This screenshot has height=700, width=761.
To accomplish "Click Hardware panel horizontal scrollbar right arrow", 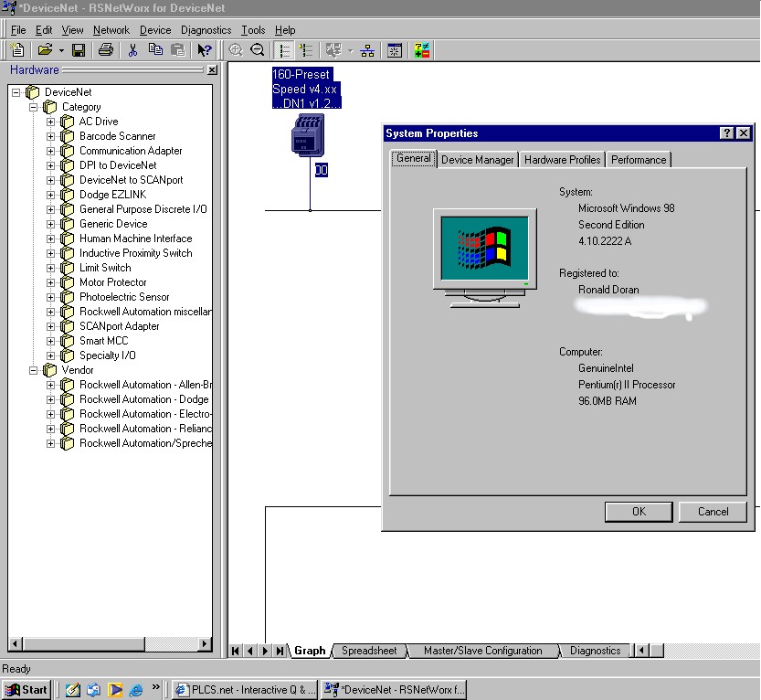I will (x=205, y=643).
